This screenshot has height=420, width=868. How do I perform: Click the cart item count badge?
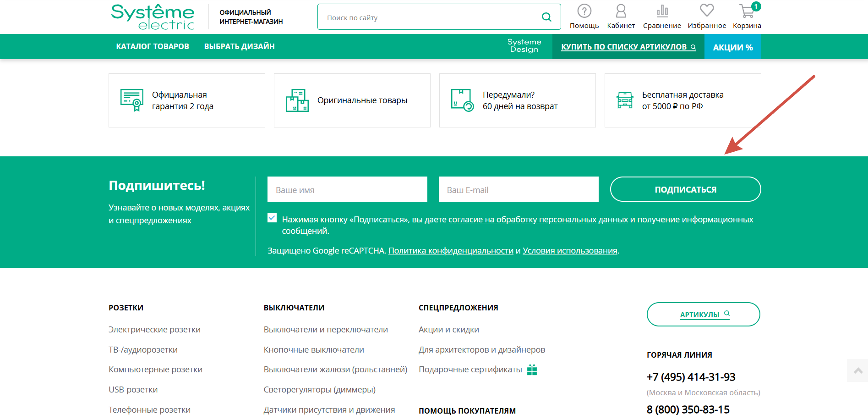(756, 6)
